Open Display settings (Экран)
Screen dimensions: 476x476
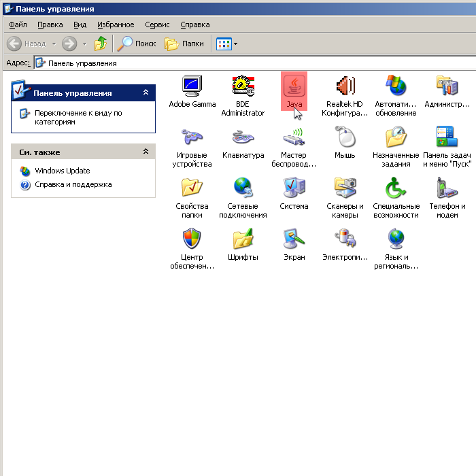294,245
